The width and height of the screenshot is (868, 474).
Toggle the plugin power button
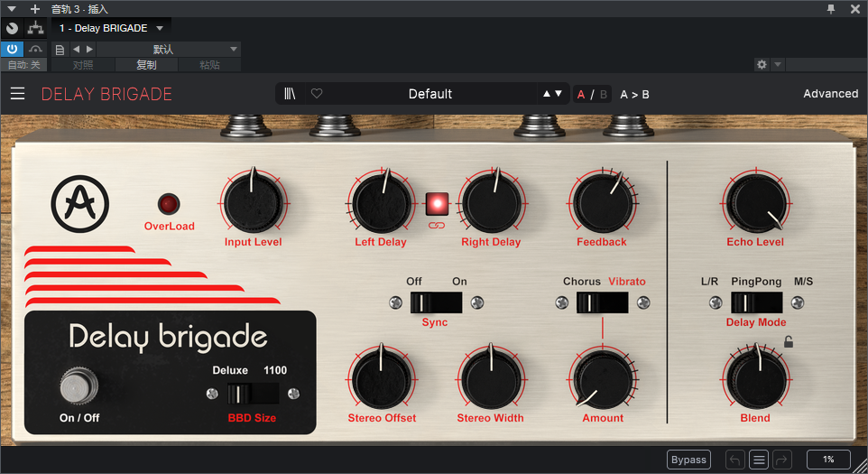click(12, 50)
